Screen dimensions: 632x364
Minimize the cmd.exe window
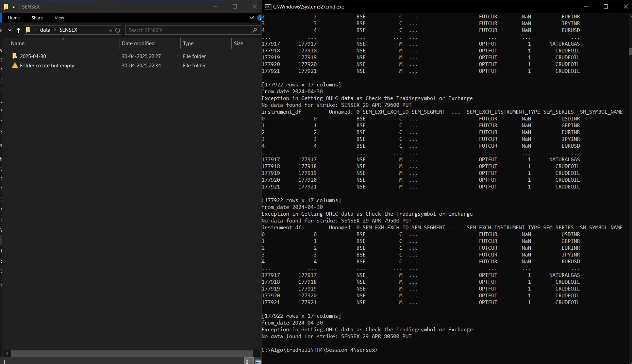coord(586,6)
